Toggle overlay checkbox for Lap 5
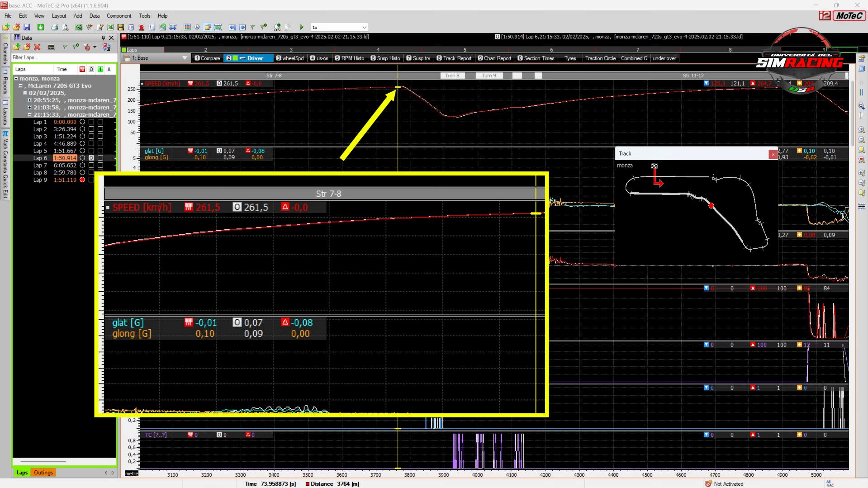Screen dimensions: 868x488 (91, 151)
